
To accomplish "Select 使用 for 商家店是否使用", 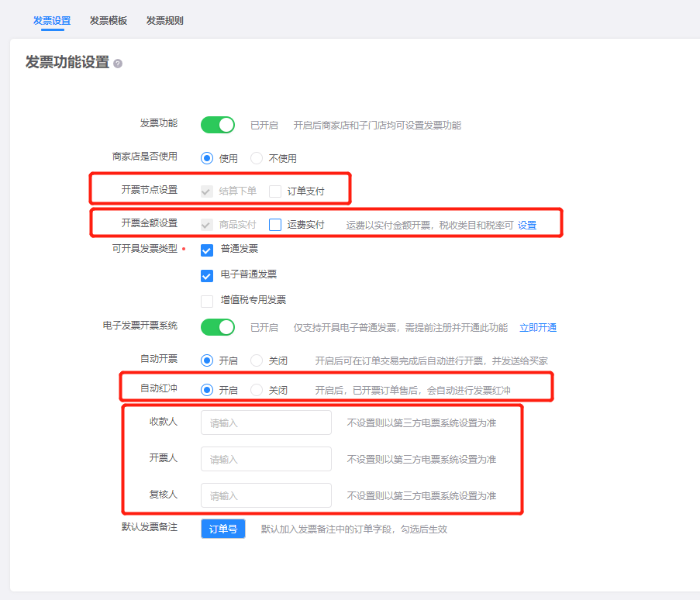I will [207, 158].
